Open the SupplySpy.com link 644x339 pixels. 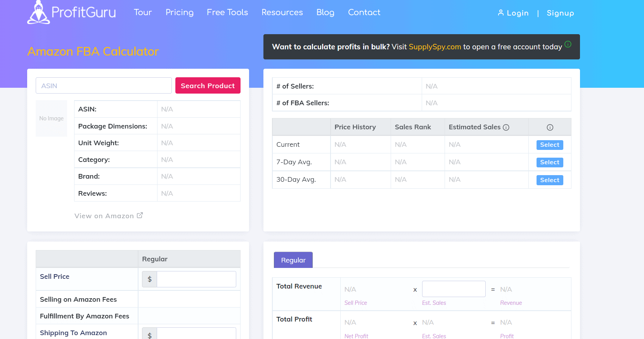tap(435, 47)
